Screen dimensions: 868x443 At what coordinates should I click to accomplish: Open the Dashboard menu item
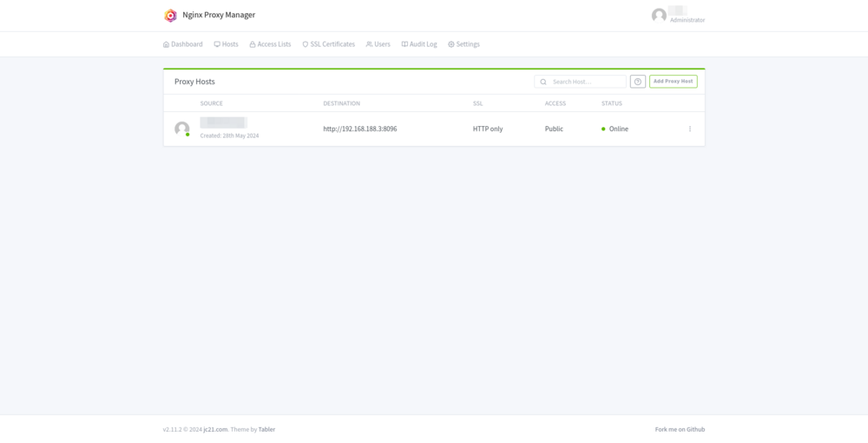182,44
